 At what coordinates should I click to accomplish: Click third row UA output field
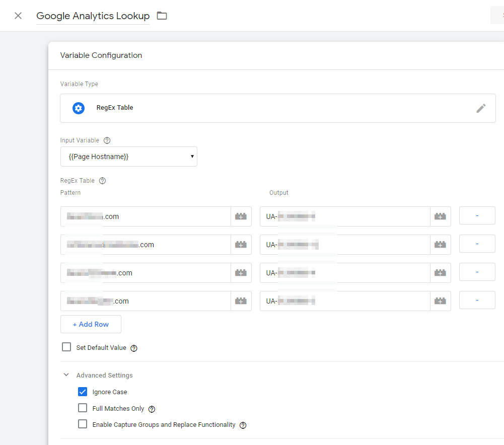pos(345,273)
